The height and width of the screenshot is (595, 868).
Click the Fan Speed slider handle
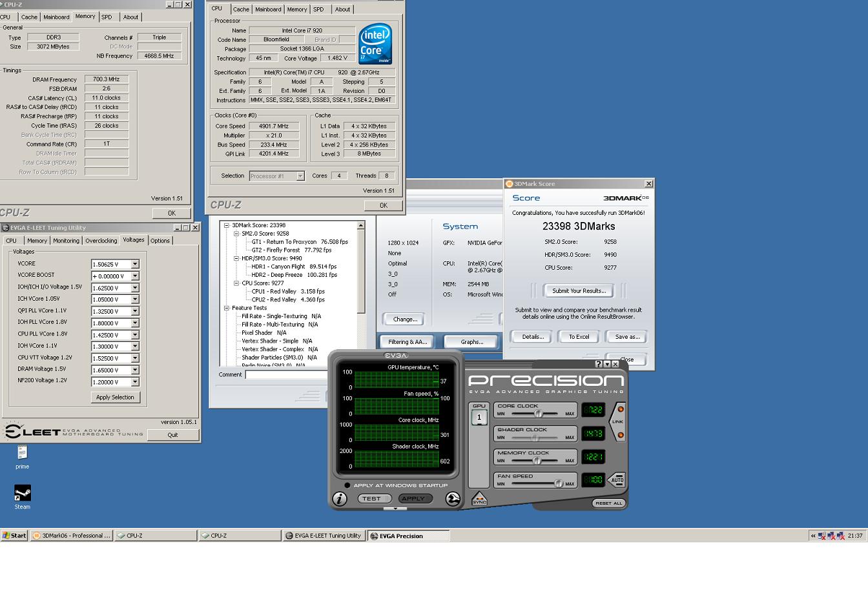pos(559,483)
